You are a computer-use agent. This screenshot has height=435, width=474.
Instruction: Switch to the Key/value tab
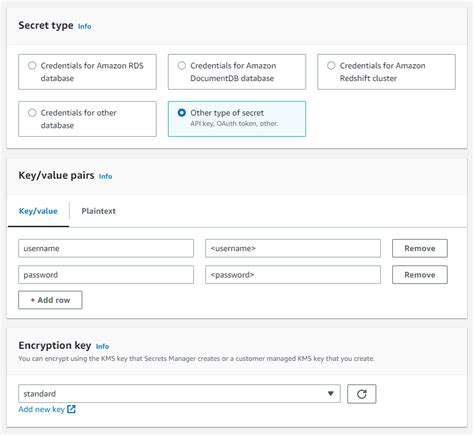tap(38, 211)
